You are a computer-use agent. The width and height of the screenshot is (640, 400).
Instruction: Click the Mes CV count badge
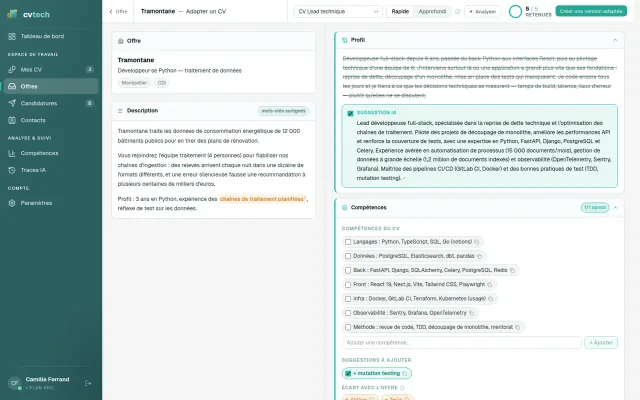(x=89, y=69)
